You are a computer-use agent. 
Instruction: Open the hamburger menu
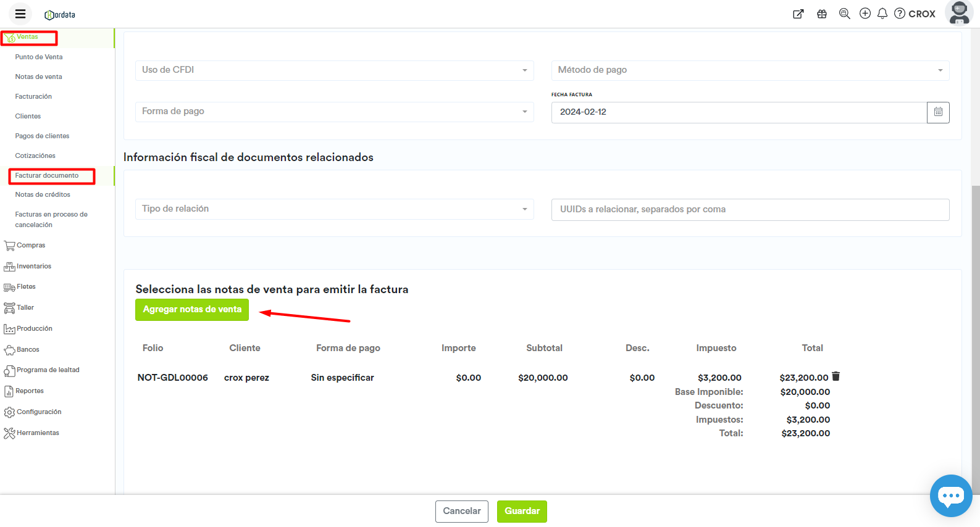click(x=20, y=14)
